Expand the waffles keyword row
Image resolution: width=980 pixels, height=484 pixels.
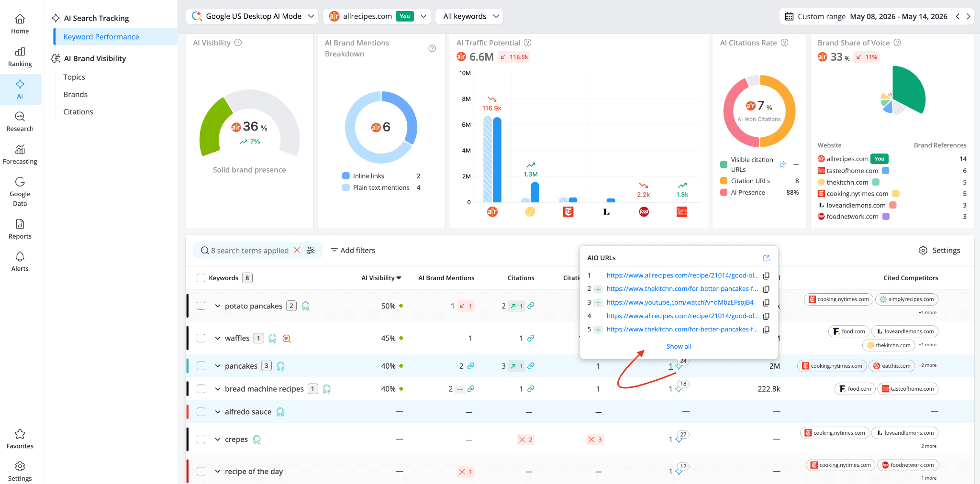click(218, 338)
